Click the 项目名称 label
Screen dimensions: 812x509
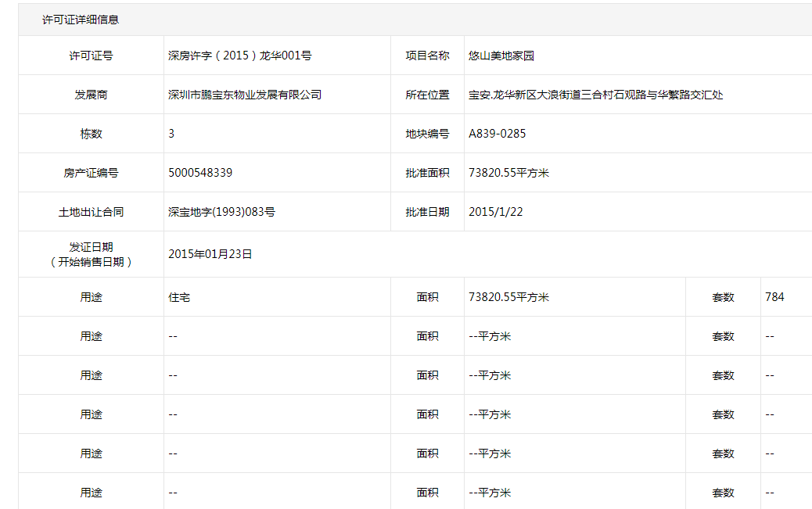427,56
